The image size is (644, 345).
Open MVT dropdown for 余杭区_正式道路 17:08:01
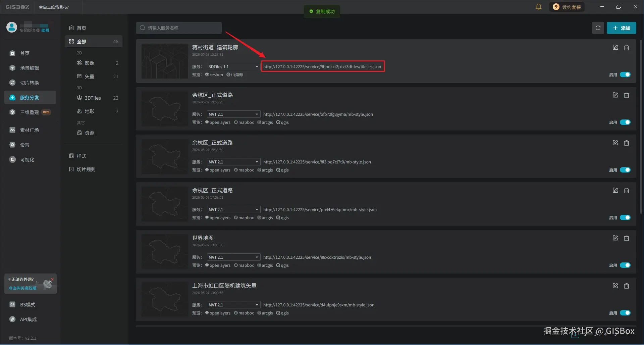tap(233, 209)
